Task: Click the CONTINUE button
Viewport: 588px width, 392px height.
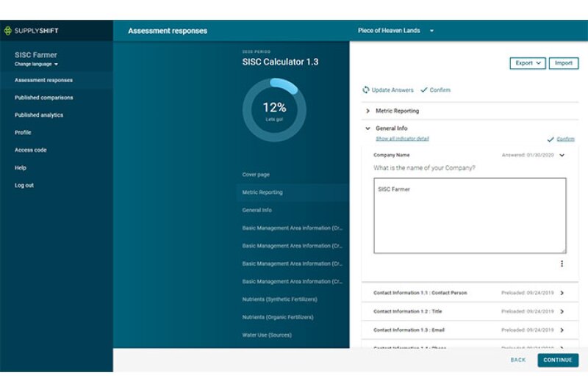Action: pyautogui.click(x=558, y=360)
